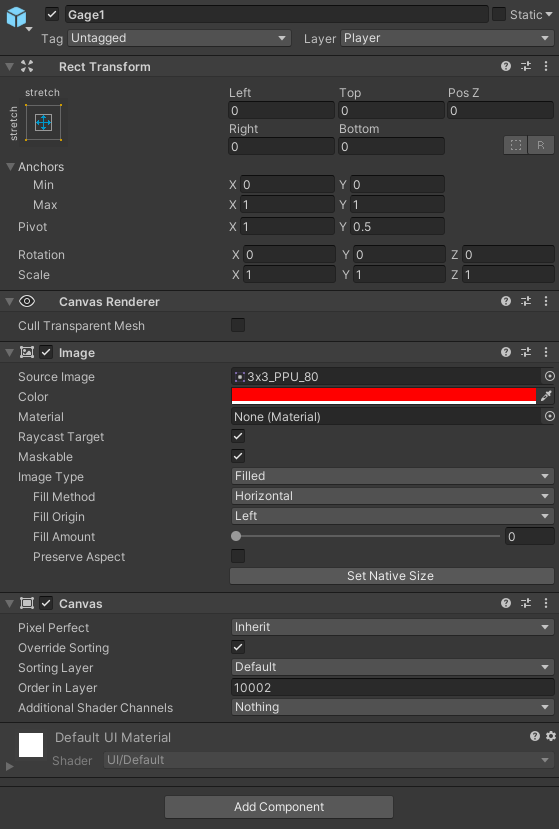Click the Gage1 name field
The height and width of the screenshot is (829, 559).
point(277,14)
